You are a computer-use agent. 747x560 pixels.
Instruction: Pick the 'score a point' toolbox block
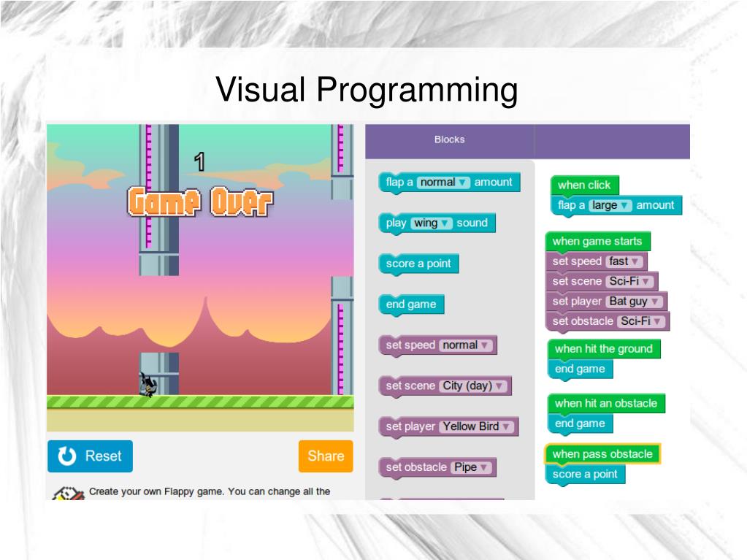point(418,264)
